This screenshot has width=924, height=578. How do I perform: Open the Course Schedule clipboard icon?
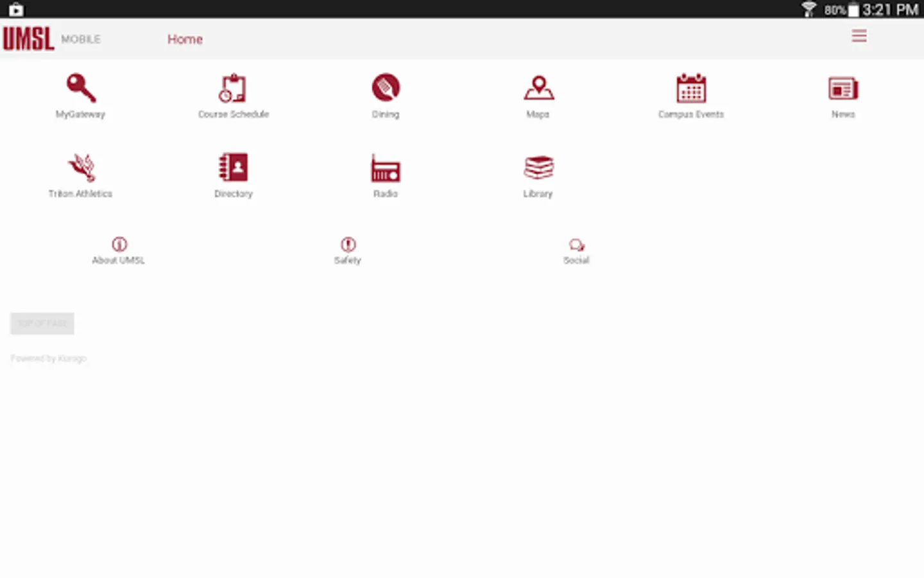click(x=233, y=88)
